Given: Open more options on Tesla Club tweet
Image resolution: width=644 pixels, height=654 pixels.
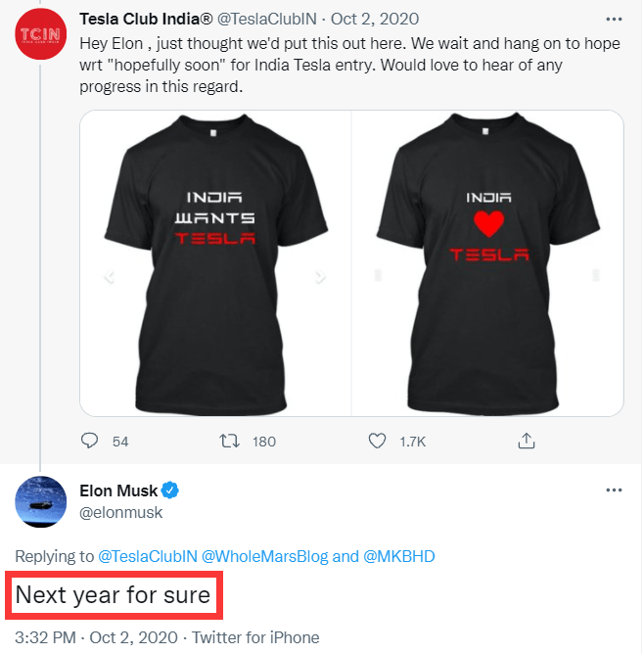Looking at the screenshot, I should pos(614,19).
